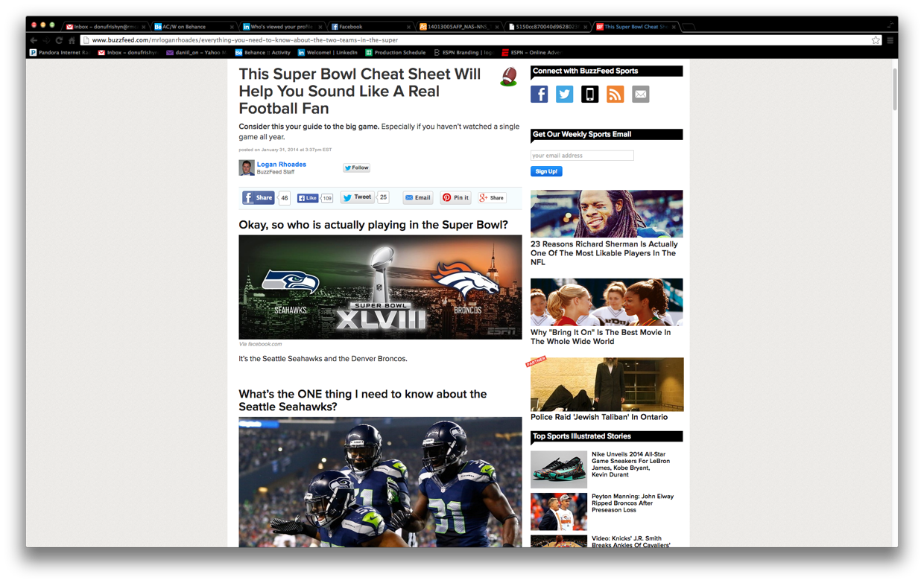
Task: Read Knicks' J.R. Smith video link
Action: [630, 541]
